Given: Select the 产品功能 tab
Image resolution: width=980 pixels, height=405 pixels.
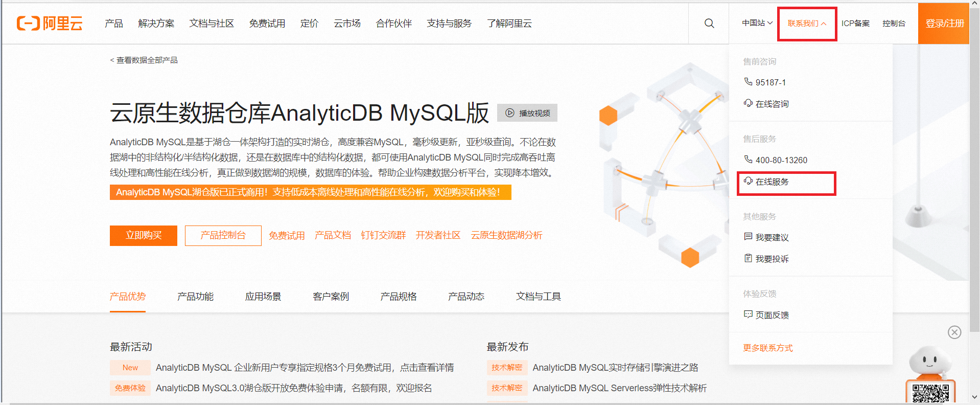Looking at the screenshot, I should click(x=195, y=297).
